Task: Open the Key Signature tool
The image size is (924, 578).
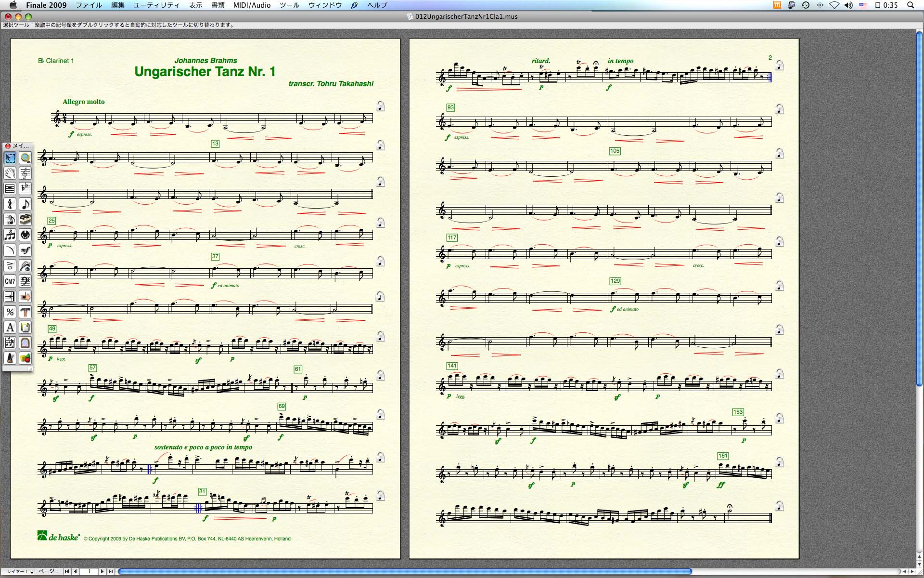Action: (26, 189)
